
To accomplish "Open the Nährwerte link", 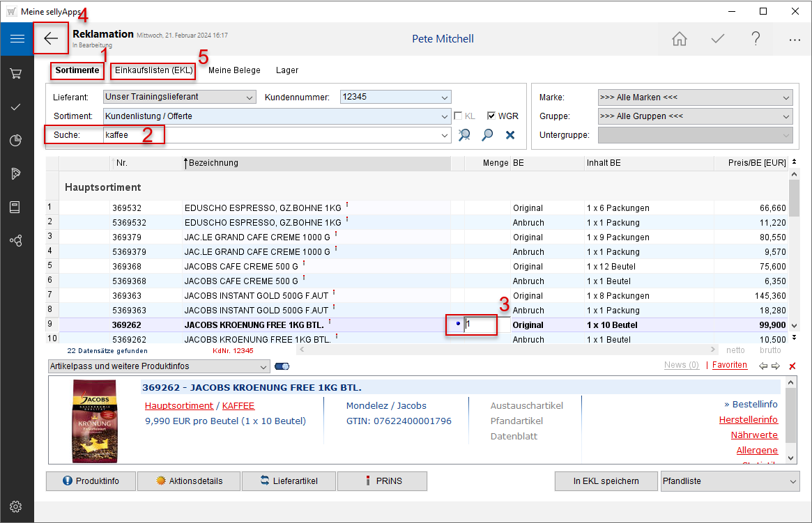I will (x=754, y=435).
